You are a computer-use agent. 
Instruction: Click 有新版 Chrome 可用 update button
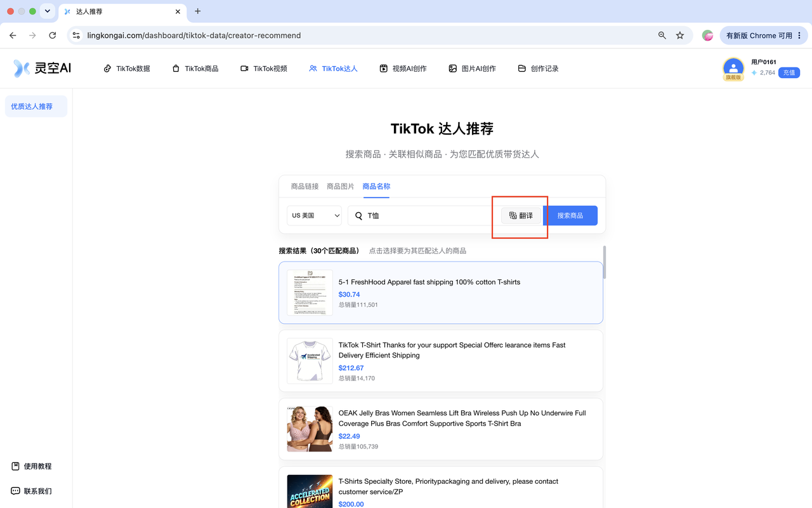point(759,36)
